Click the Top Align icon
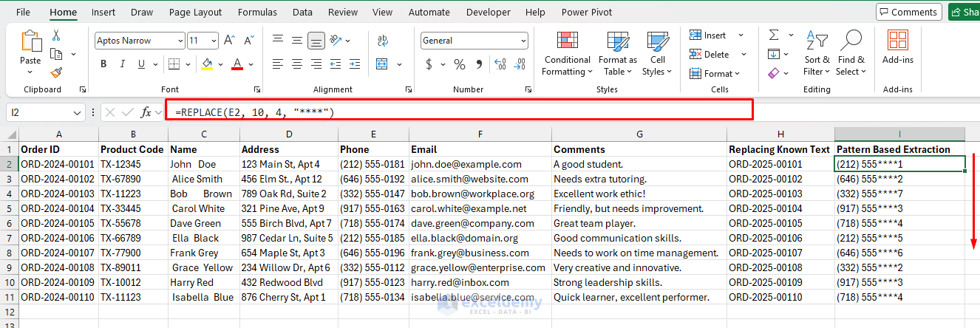The image size is (980, 328). pos(278,40)
